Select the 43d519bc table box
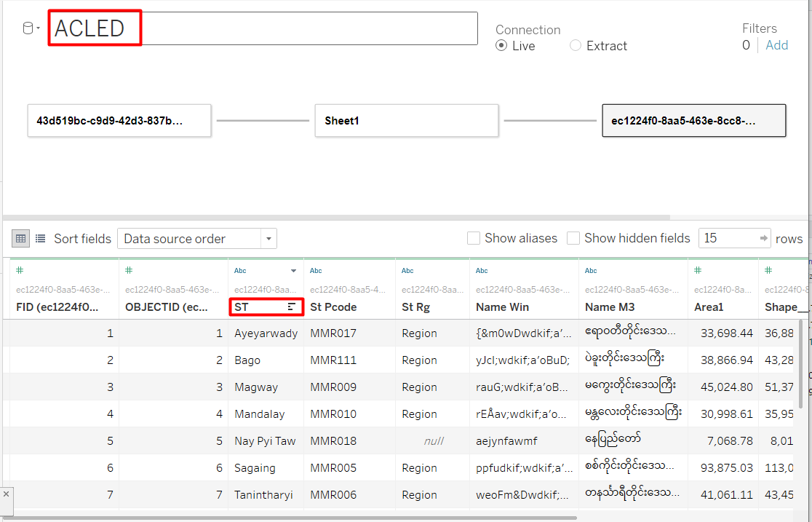Viewport: 812px width, 522px height. click(119, 121)
